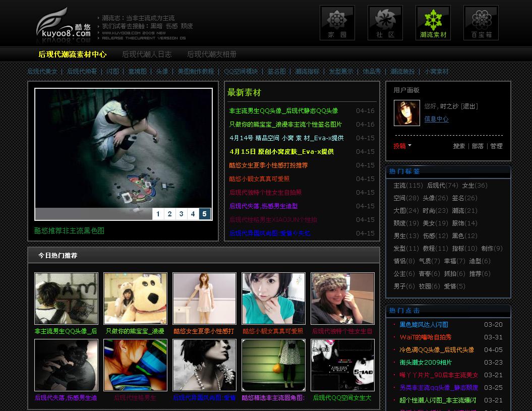Click 搜索 in the user panel
Screen dimensions: 532x411
click(x=459, y=146)
